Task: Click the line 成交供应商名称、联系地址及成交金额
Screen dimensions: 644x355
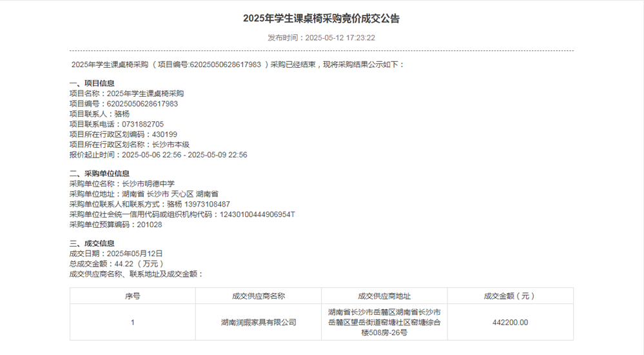Action: tap(137, 274)
